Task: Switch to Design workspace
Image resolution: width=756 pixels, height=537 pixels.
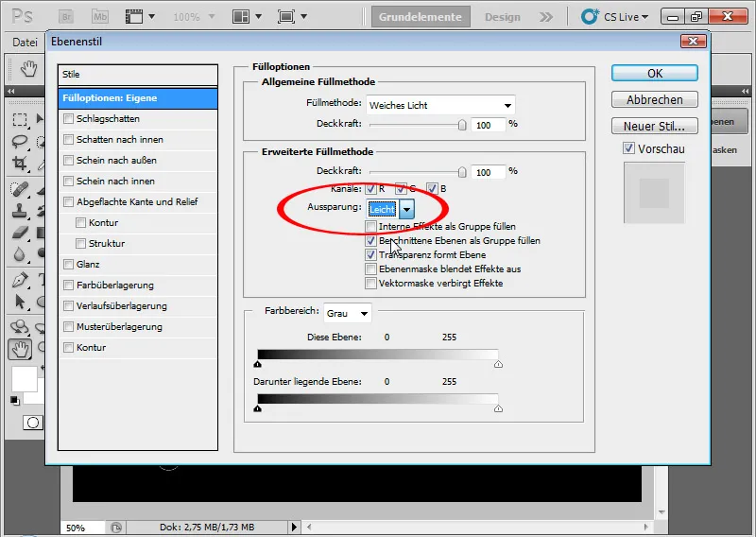Action: click(503, 17)
